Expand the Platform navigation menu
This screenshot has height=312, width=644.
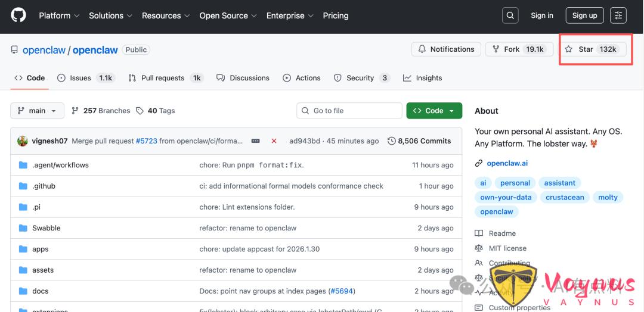tap(58, 15)
